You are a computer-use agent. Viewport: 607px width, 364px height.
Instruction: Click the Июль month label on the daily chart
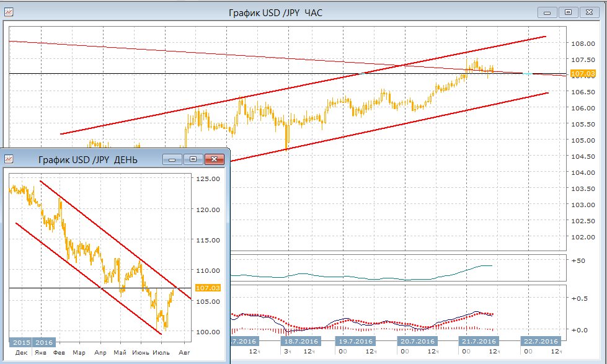pos(161,353)
